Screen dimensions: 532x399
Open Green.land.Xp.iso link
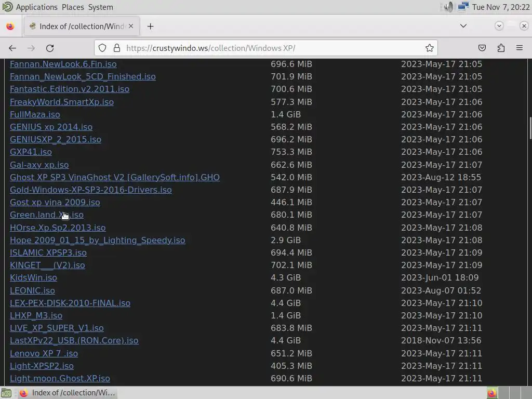[47, 215]
